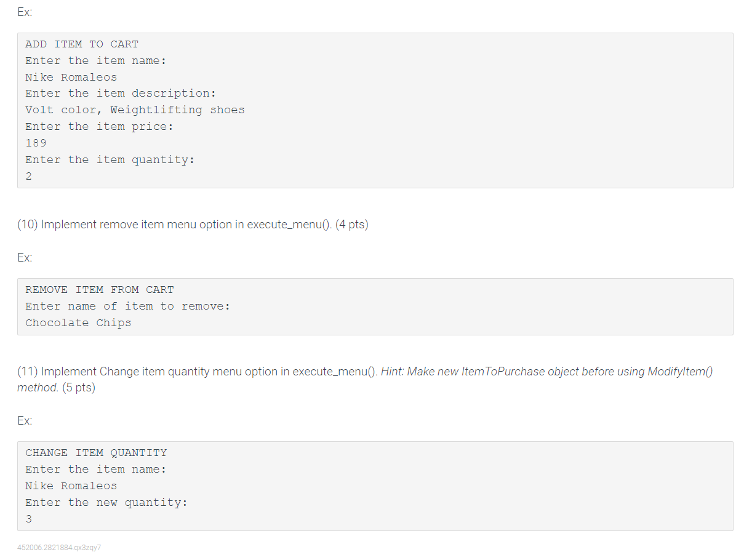This screenshot has height=560, width=752.
Task: Click the Enter name of item to remove: line
Action: point(128,306)
